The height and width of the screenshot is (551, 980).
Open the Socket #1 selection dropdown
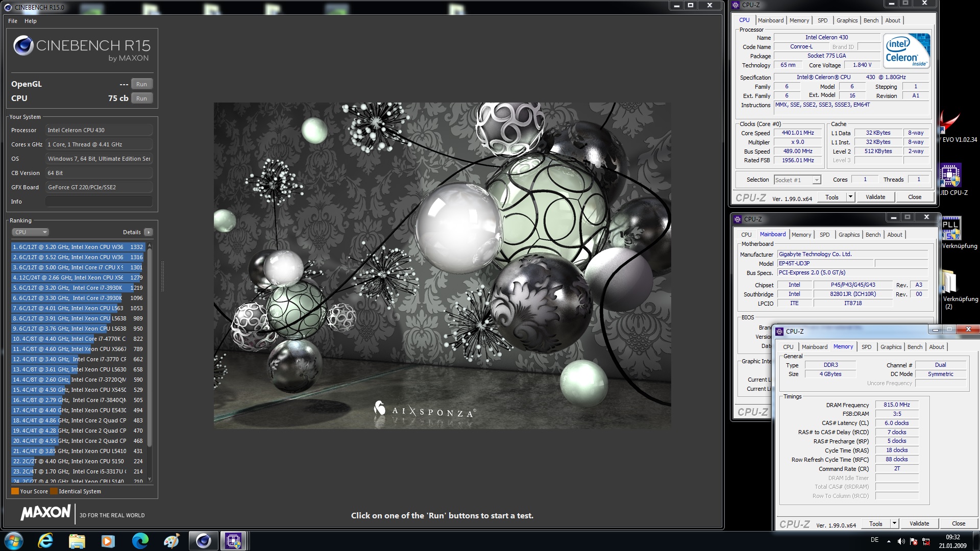pyautogui.click(x=797, y=180)
